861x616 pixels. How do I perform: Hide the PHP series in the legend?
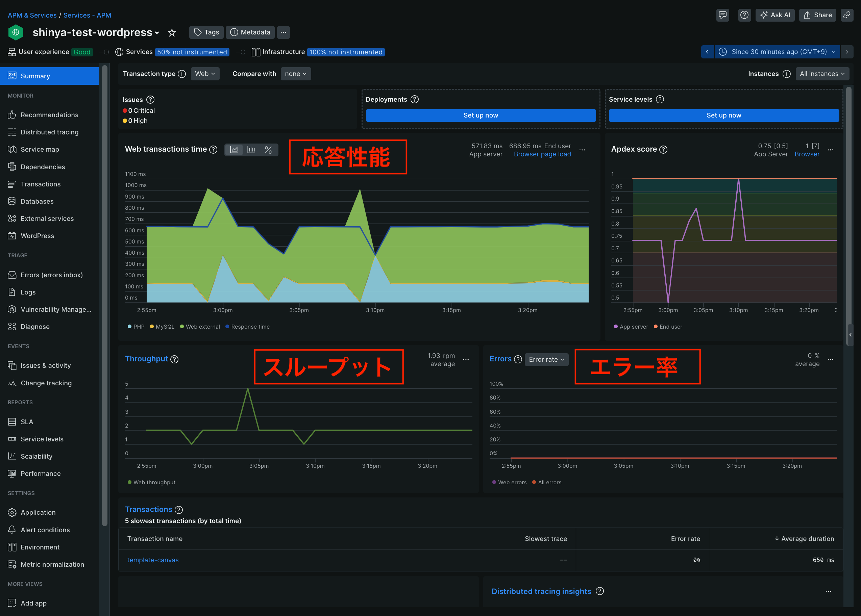[x=136, y=327]
